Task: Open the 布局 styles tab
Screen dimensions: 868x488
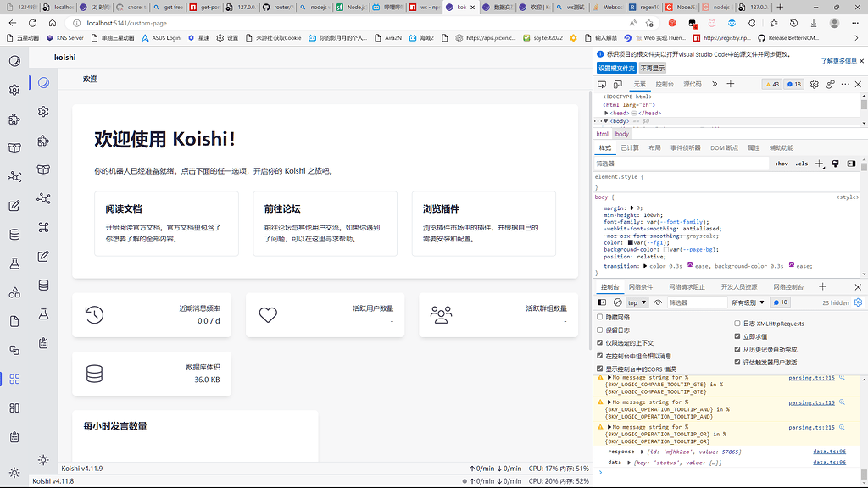Action: coord(654,147)
